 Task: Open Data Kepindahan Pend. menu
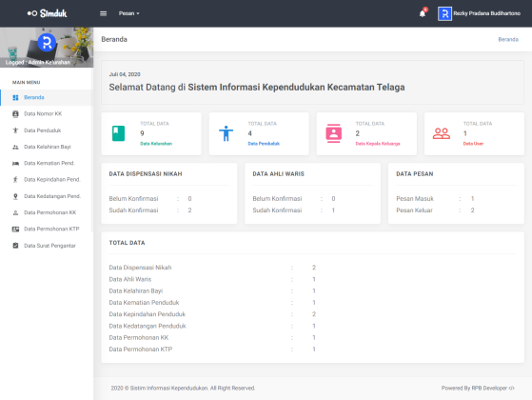[x=47, y=180]
